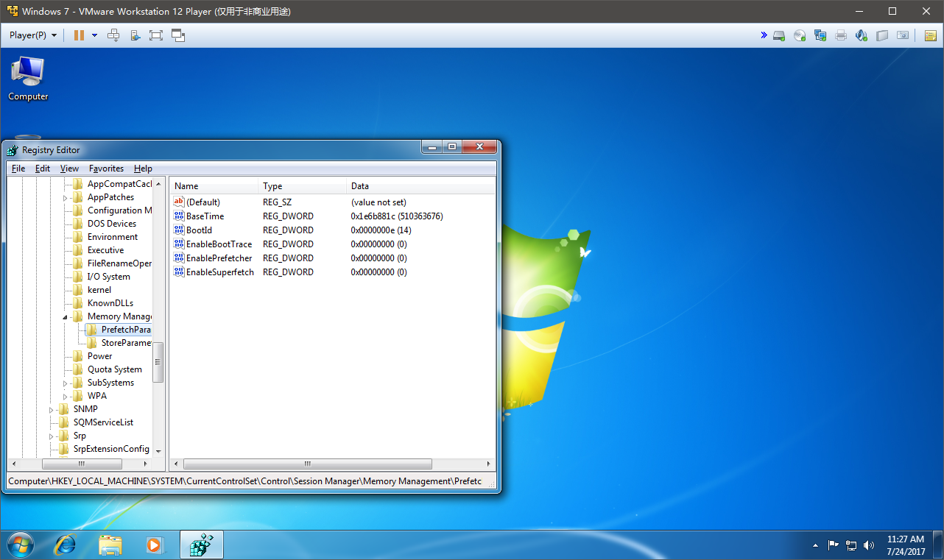Sort values by the Type column
Viewport: 944px width, 560px height.
coord(302,186)
